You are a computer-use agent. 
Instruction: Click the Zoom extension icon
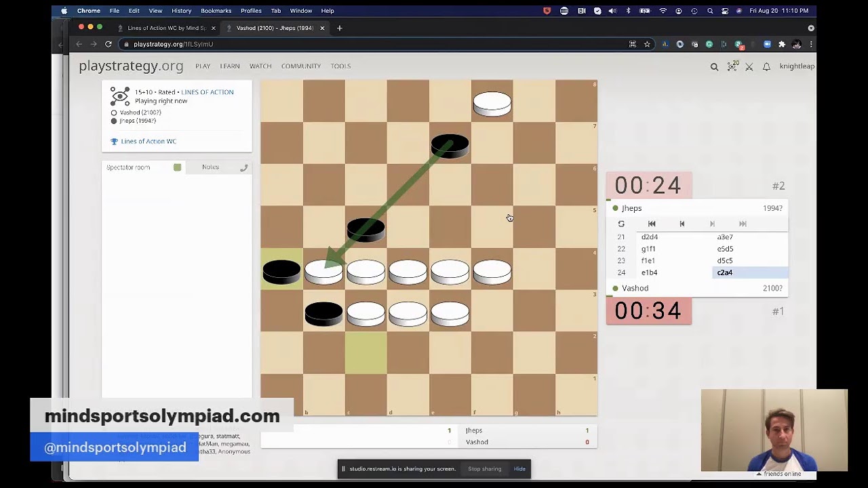[767, 44]
